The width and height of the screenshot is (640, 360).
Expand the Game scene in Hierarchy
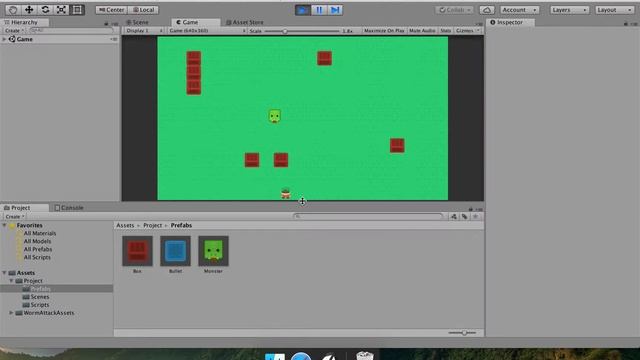click(x=4, y=39)
